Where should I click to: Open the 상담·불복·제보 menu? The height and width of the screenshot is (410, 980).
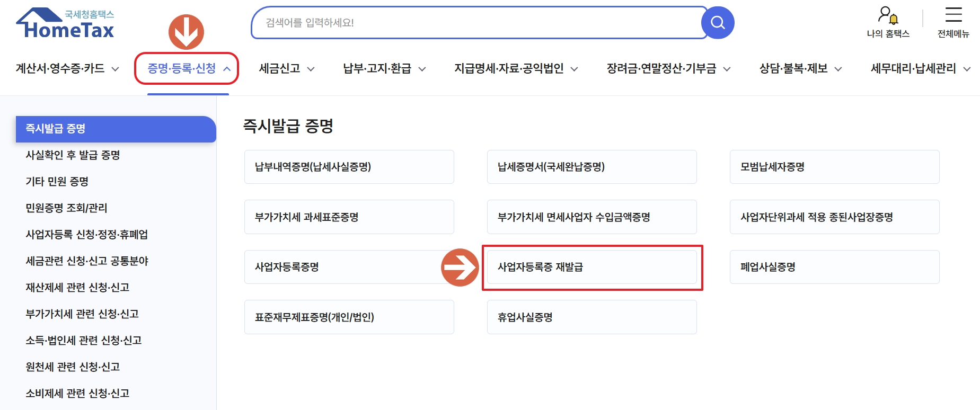(x=800, y=68)
